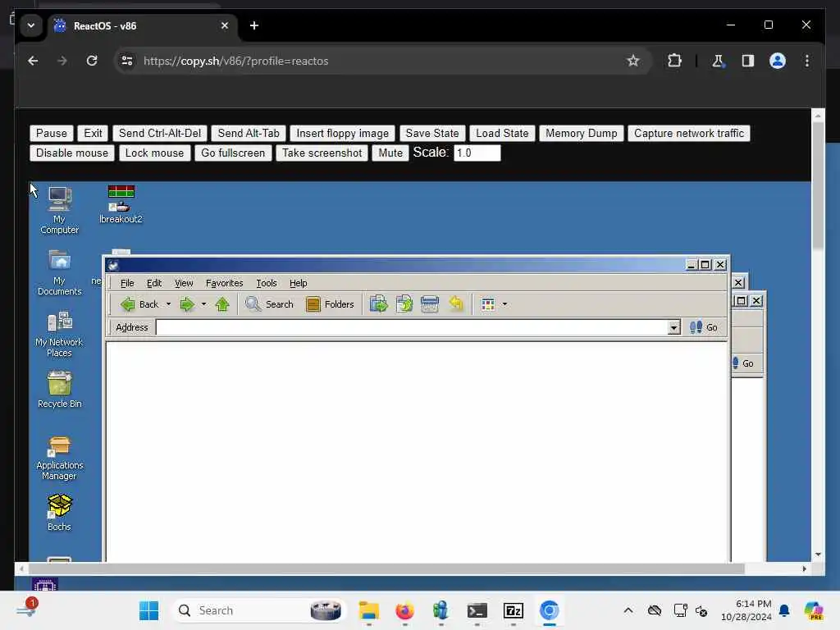
Task: Click Go next to front Address bar
Action: [703, 327]
